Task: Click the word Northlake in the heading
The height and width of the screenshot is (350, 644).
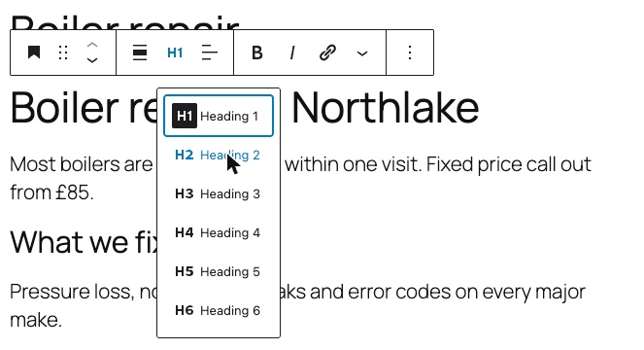Action: 386,108
